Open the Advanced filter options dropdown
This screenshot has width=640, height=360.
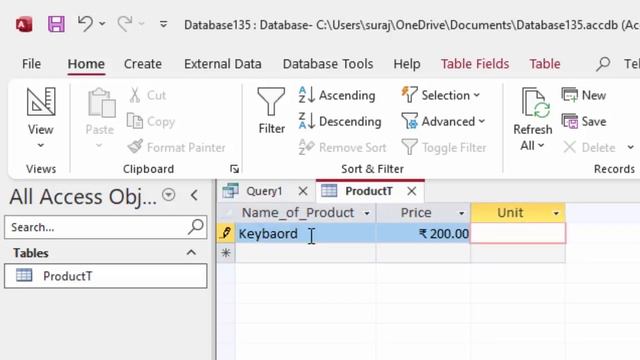click(443, 121)
